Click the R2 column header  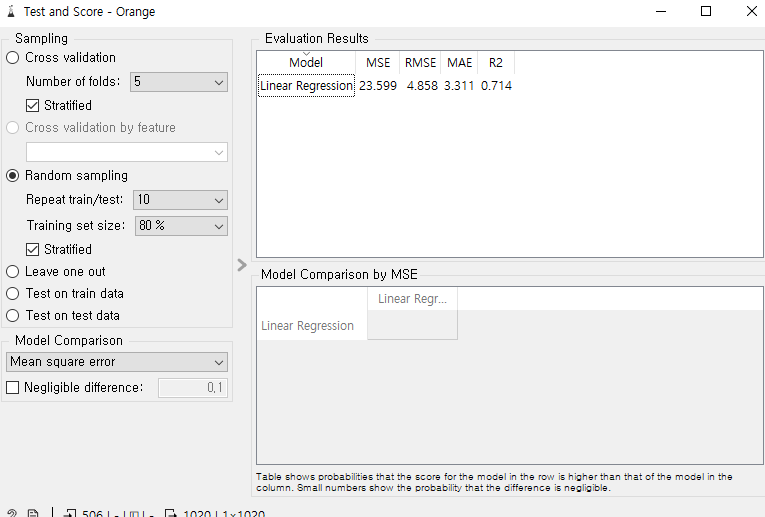pos(495,63)
